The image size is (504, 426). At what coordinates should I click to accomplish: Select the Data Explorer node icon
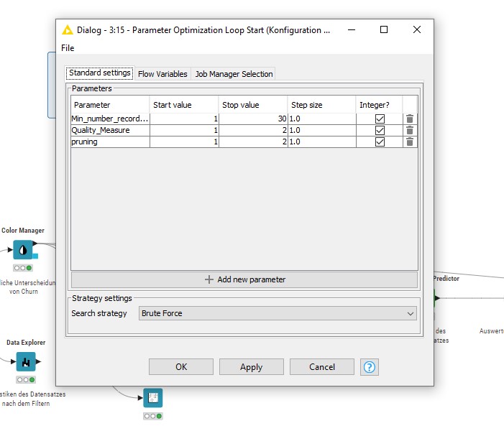pos(26,362)
